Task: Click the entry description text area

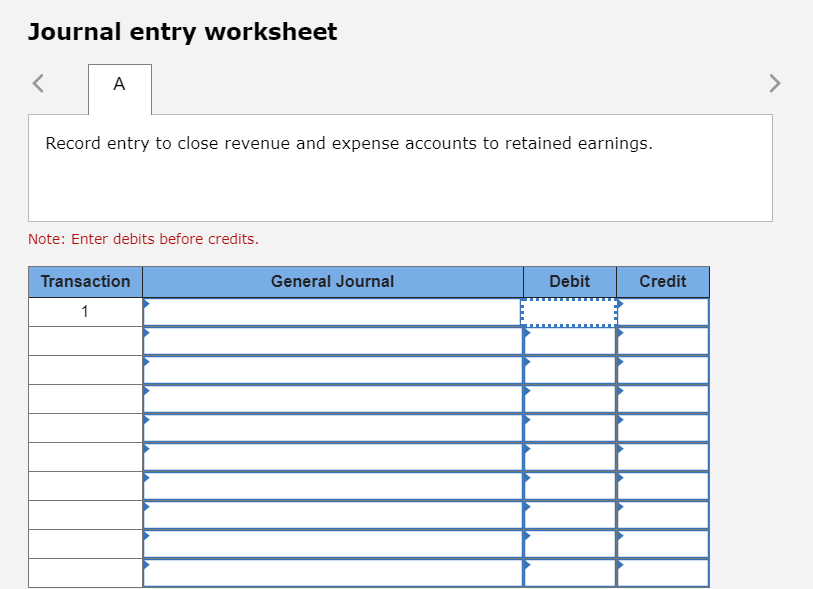Action: pos(400,167)
